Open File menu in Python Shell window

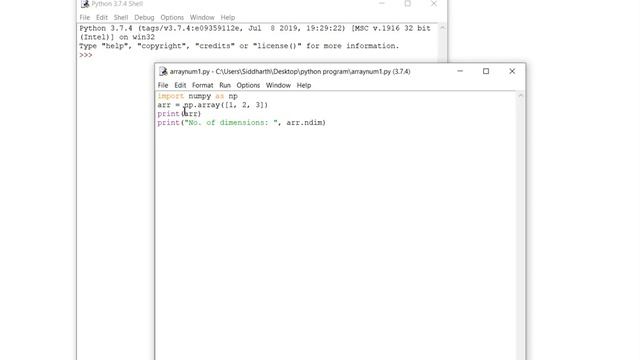(84, 18)
